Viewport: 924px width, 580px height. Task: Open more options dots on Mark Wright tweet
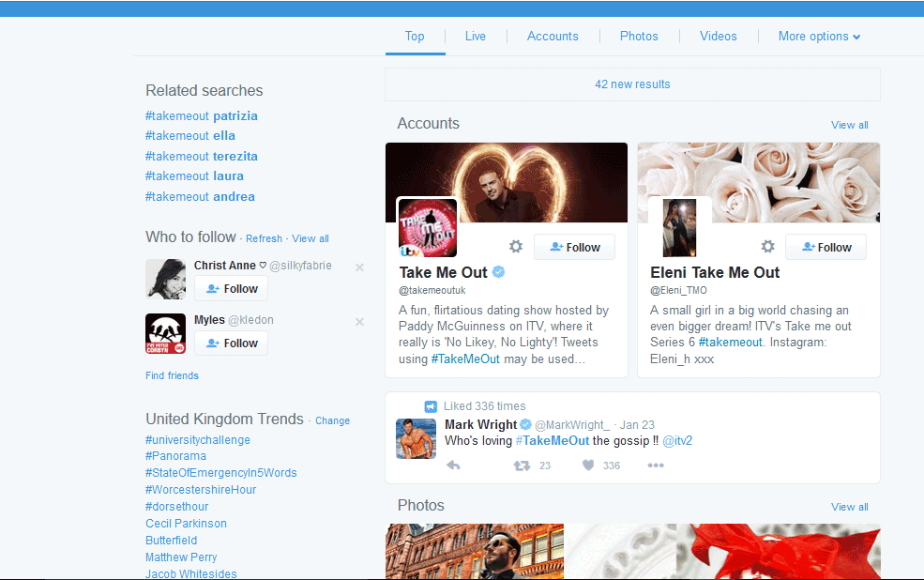click(656, 466)
